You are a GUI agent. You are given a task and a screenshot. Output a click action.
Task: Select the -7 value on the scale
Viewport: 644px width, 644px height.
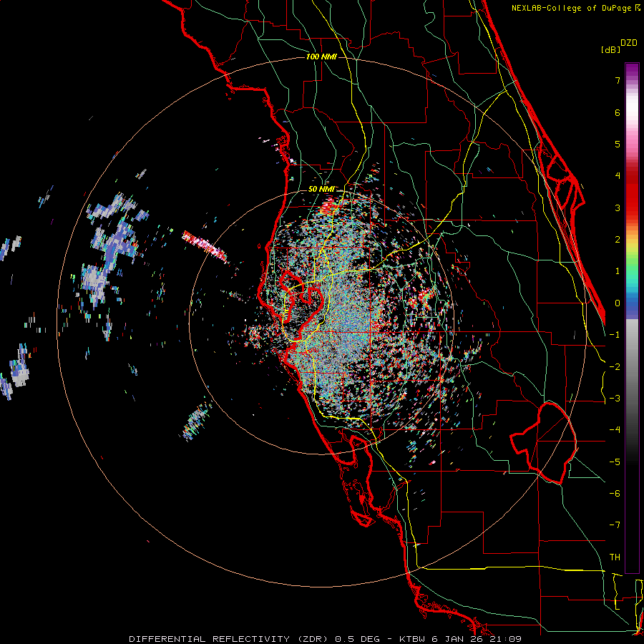[615, 525]
